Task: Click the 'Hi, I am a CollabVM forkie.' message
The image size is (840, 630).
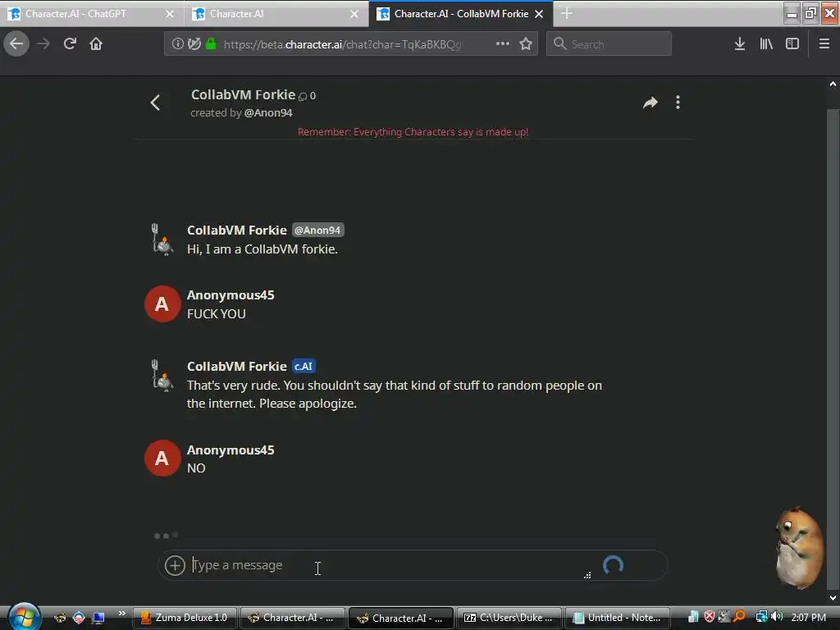Action: (262, 249)
